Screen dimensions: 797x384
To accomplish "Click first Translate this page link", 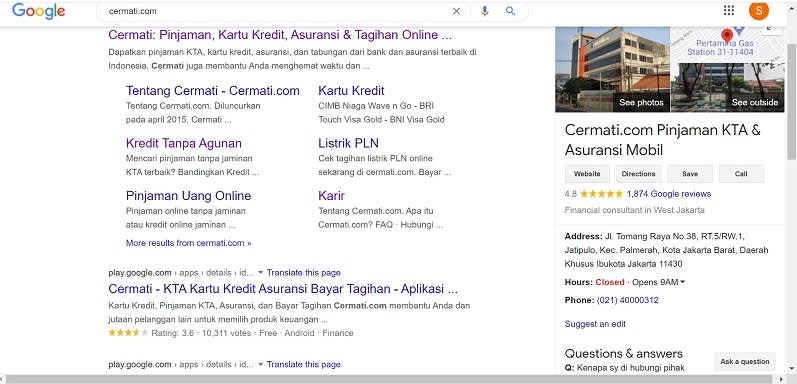I will (x=303, y=273).
